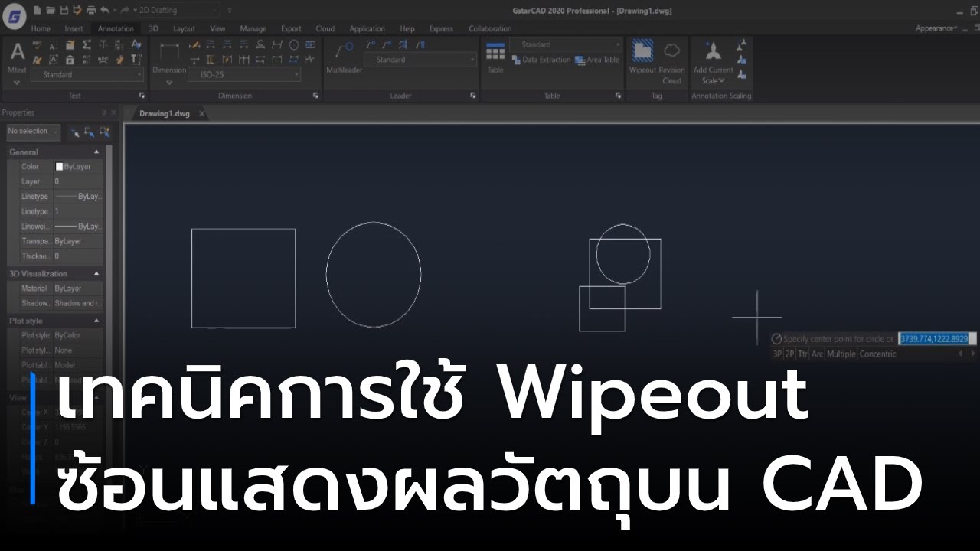
Task: Click the Linetype ByLayer value
Action: [78, 197]
